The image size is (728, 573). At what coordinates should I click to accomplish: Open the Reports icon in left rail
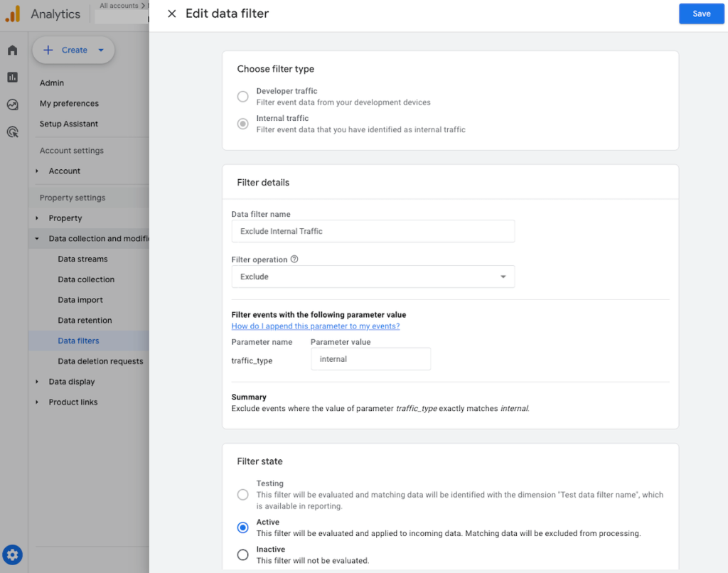[x=13, y=77]
